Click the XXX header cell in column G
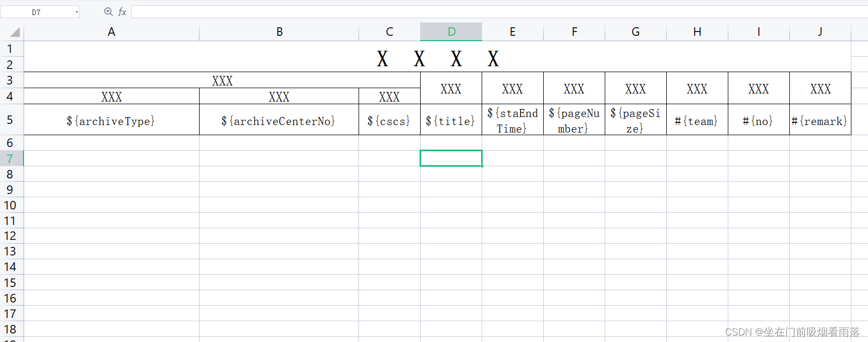 [x=636, y=88]
